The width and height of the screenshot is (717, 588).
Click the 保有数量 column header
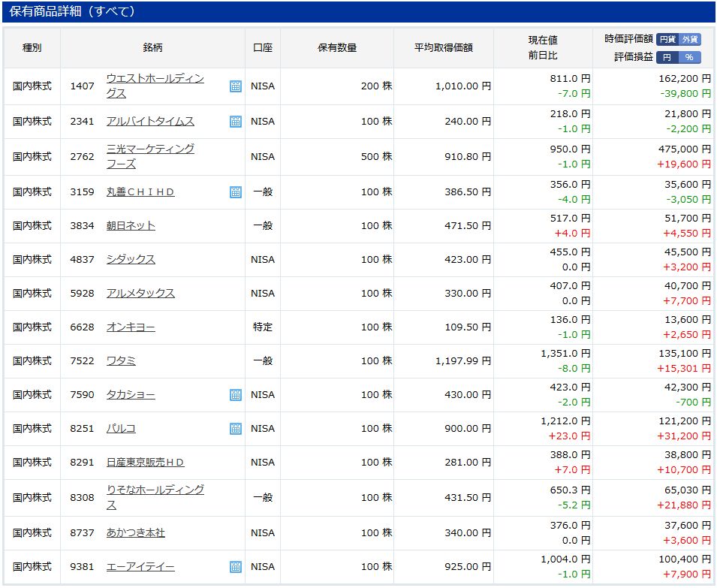(x=337, y=47)
